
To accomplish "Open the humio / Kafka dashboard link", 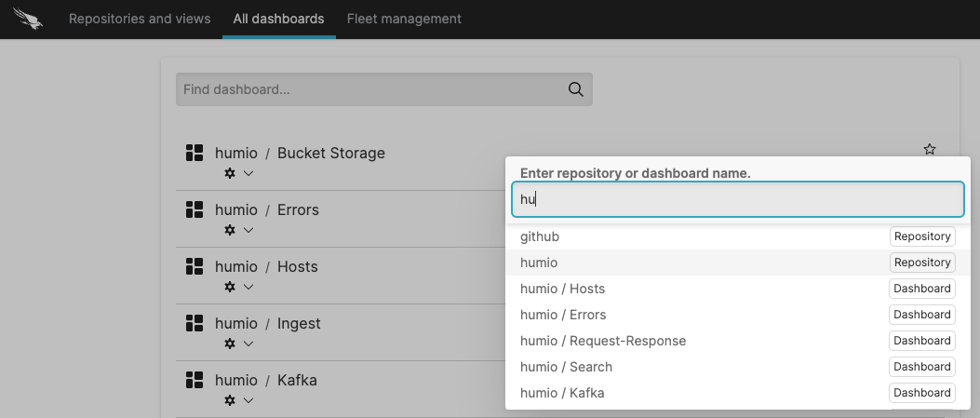I will [x=297, y=380].
